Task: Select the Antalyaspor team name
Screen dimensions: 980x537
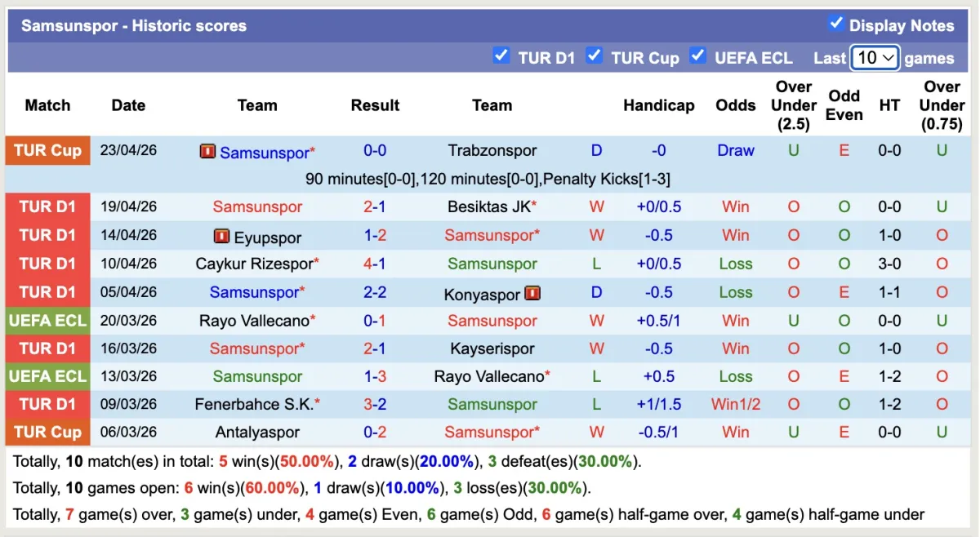Action: tap(257, 433)
